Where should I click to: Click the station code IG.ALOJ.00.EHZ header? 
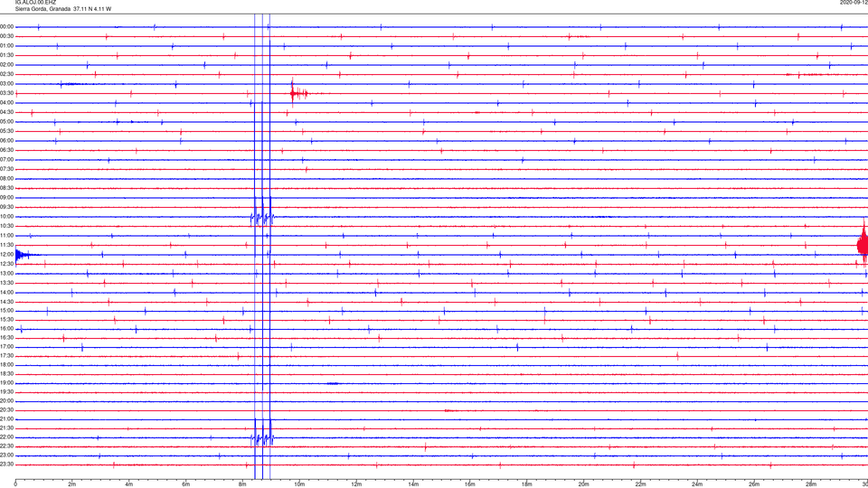(x=35, y=3)
